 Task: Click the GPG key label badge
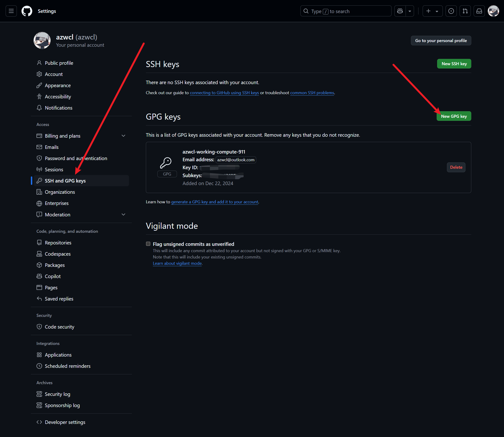(167, 174)
